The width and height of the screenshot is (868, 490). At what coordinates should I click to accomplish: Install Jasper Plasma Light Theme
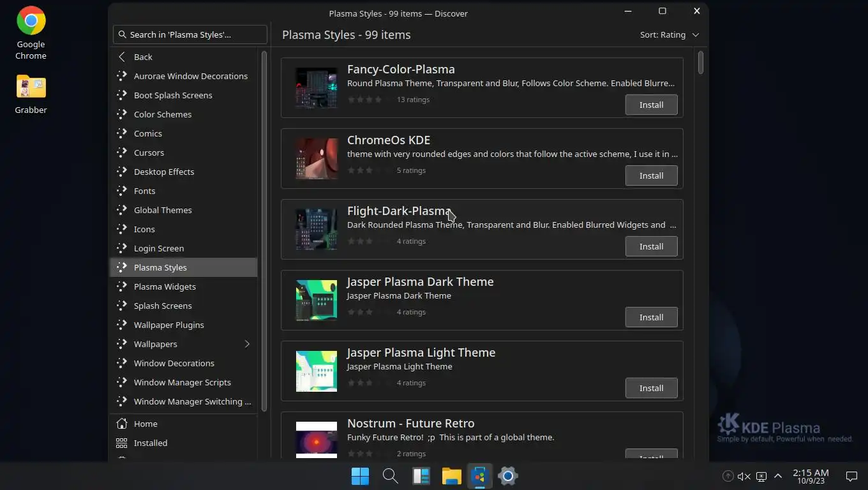point(651,388)
